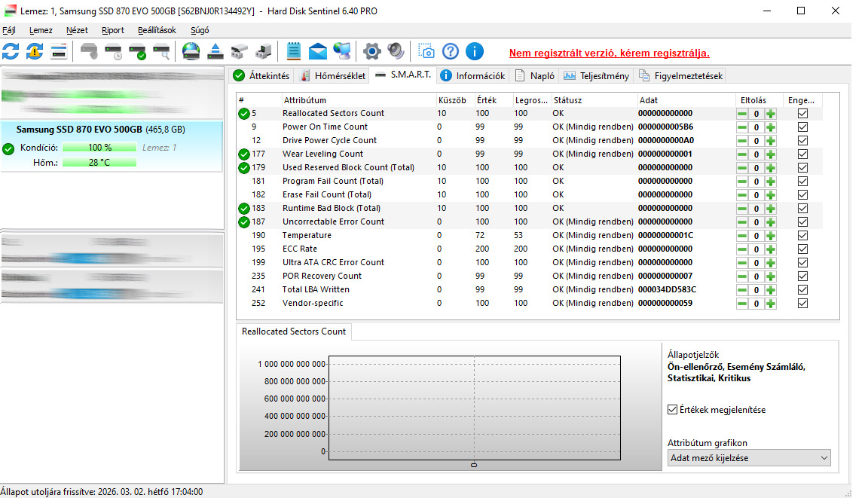Image resolution: width=868 pixels, height=498 pixels.
Task: Click refresh icon with yellow warning sign
Action: 35,51
